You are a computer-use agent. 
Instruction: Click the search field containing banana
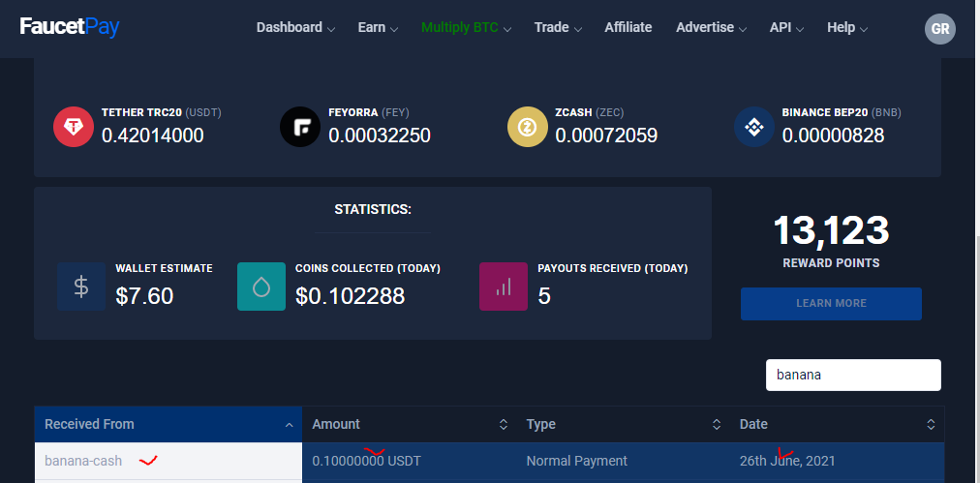(853, 375)
